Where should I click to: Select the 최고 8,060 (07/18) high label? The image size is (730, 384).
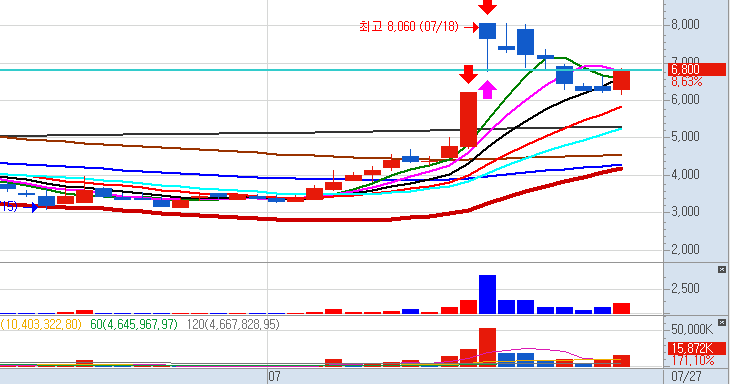(x=409, y=27)
